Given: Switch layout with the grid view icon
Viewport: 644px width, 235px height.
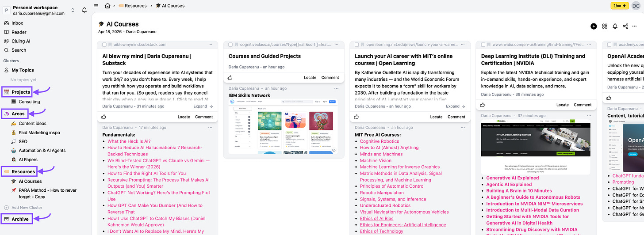Looking at the screenshot, I should (605, 26).
